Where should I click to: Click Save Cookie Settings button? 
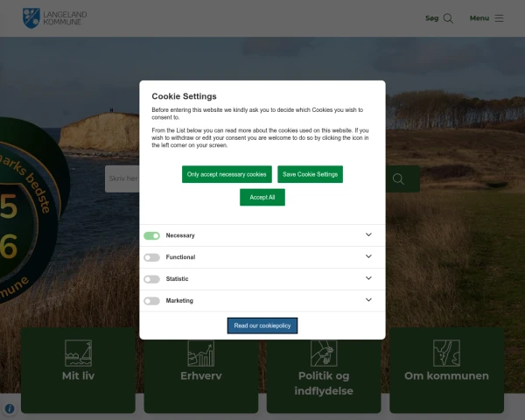point(310,174)
